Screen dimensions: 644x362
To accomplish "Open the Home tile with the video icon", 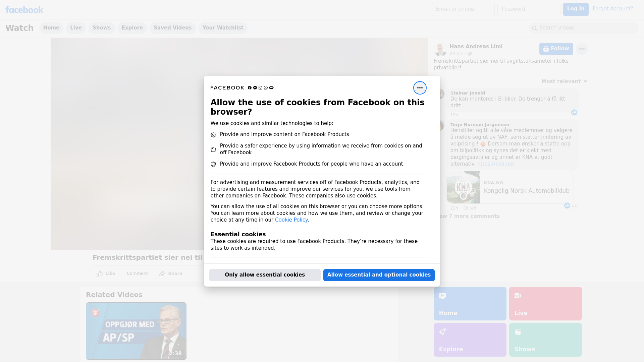I will coord(470,304).
